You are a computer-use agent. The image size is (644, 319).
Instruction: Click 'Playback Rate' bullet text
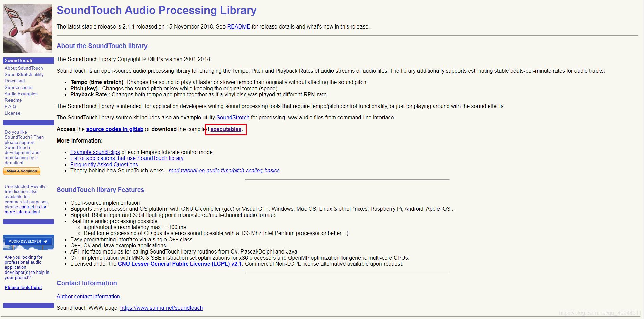(x=89, y=95)
